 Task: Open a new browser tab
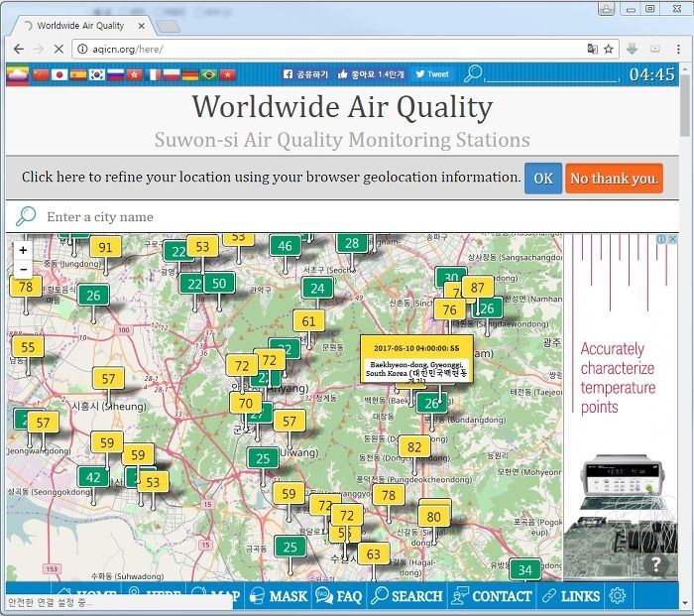[169, 27]
